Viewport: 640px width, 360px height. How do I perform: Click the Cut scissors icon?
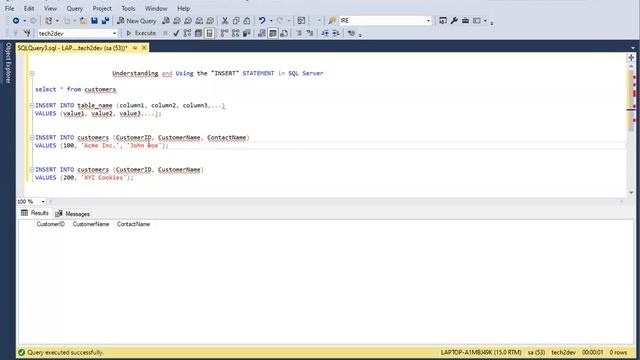tap(225, 20)
